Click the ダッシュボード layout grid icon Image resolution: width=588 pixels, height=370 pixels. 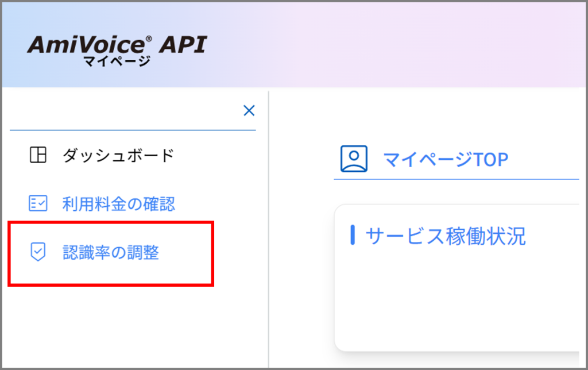[x=38, y=155]
